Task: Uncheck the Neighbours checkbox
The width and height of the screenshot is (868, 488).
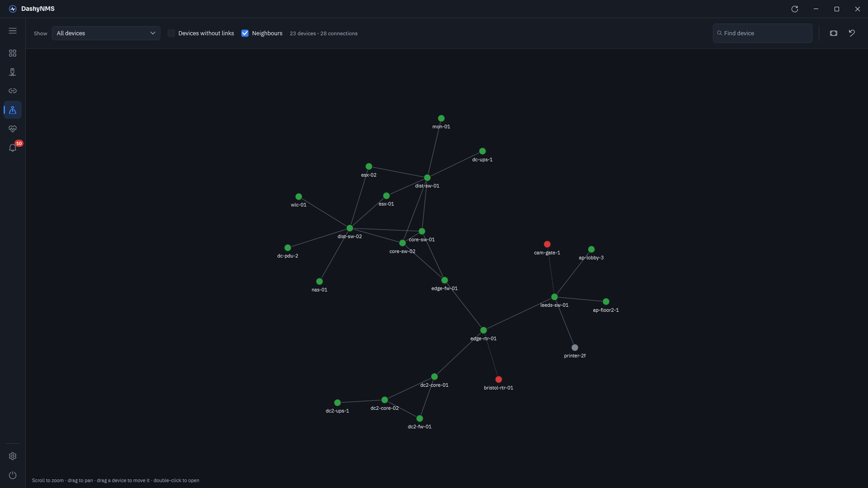Action: point(245,33)
